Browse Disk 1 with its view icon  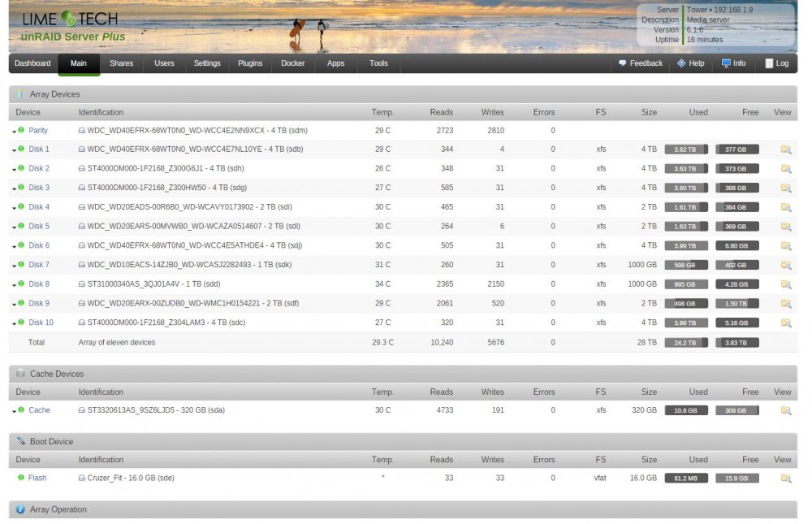[x=785, y=149]
